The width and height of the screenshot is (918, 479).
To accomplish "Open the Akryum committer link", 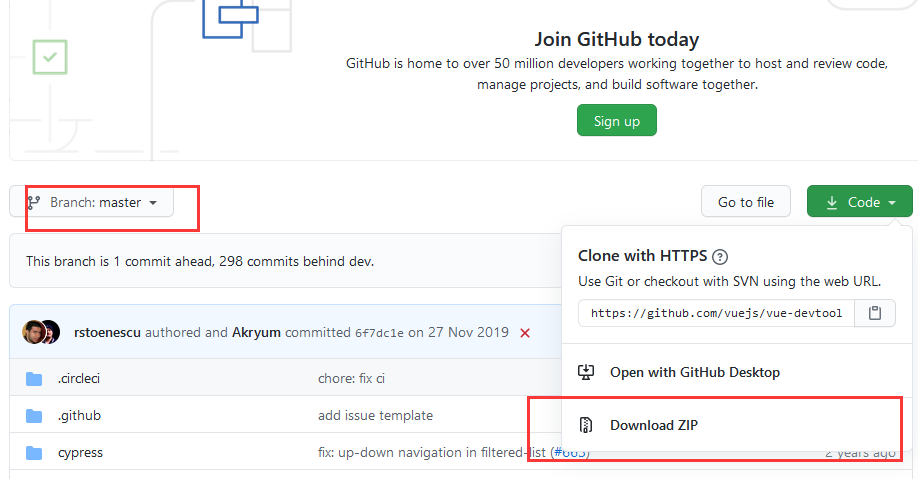I will tap(256, 333).
